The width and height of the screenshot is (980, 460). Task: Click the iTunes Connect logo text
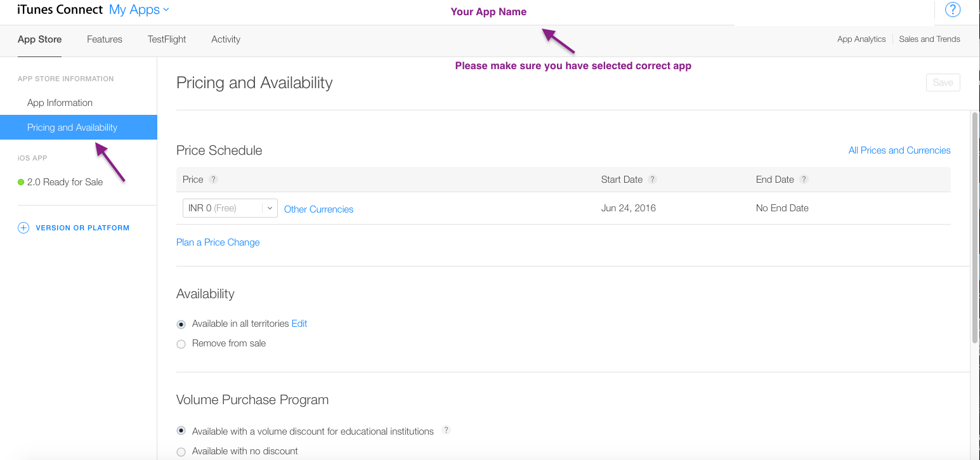pos(60,10)
